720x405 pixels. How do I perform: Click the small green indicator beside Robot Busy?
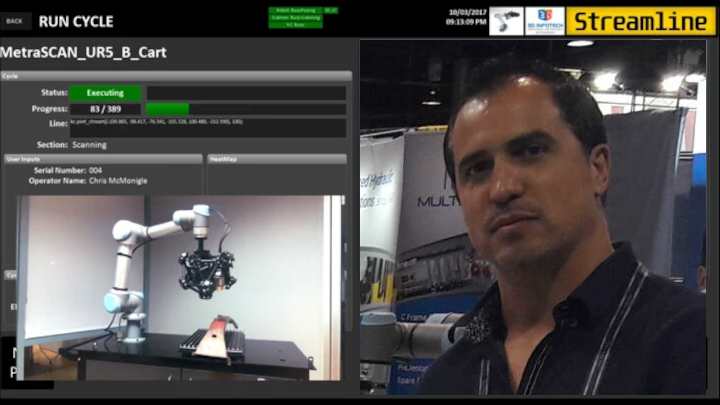click(x=331, y=10)
